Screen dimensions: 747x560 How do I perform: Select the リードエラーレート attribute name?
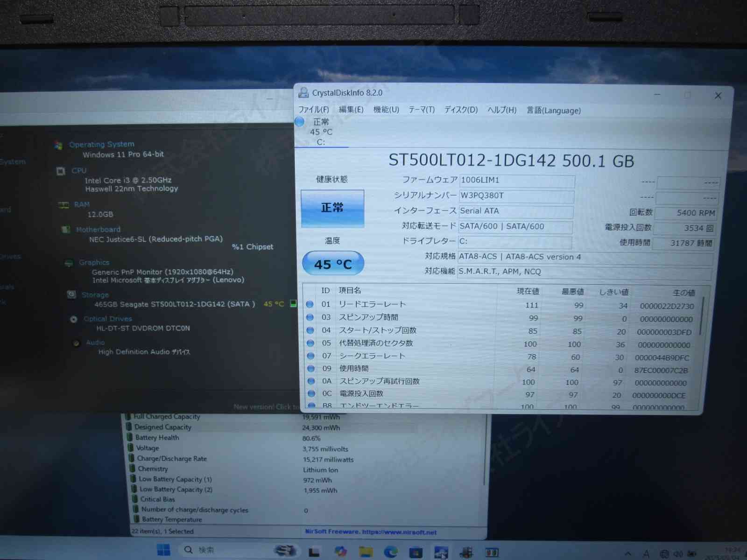(x=372, y=304)
